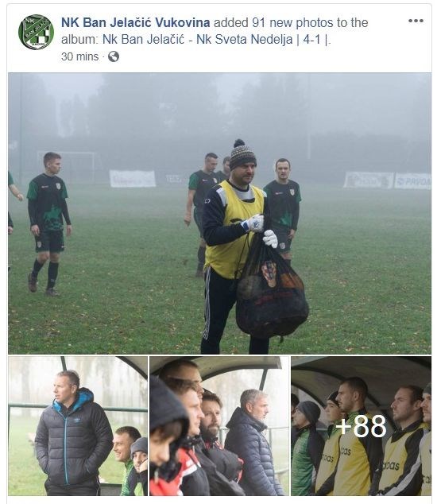Click the knitted beanie hat of the coach
The image size is (437, 504).
[242, 154]
